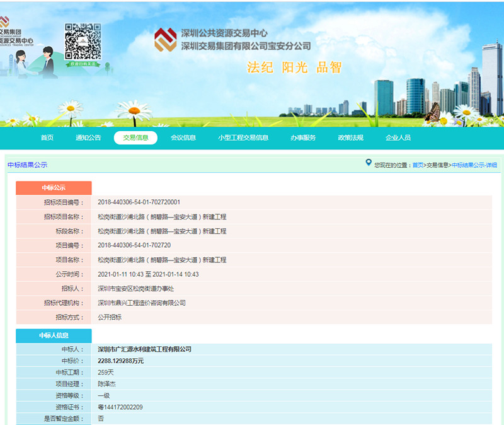Click the red diamond center logo

pos(166,40)
